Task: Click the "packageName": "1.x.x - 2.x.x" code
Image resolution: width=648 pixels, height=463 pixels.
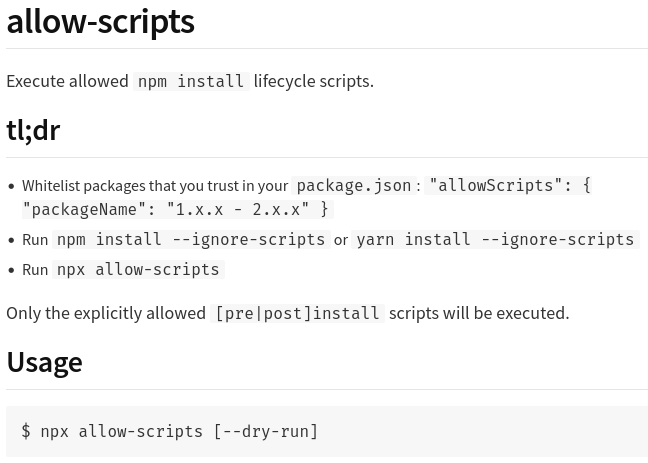Action: (178, 210)
